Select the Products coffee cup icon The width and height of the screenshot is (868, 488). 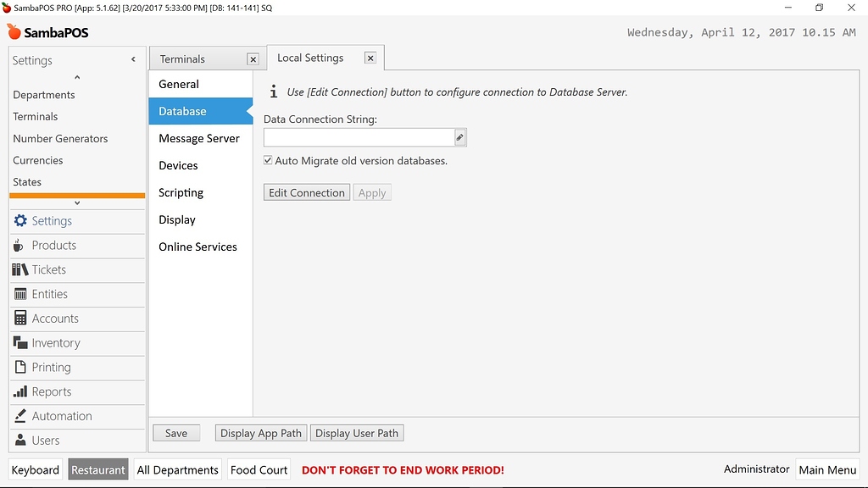[x=19, y=246]
